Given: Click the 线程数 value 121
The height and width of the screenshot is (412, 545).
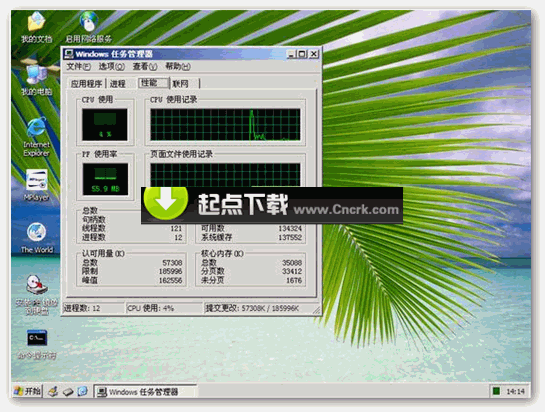Looking at the screenshot, I should 176,228.
